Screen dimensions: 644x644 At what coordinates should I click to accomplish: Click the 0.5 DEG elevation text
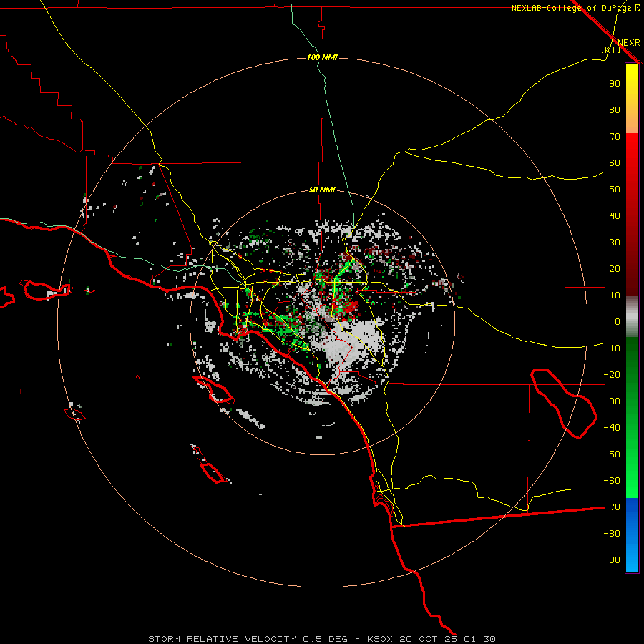326,639
